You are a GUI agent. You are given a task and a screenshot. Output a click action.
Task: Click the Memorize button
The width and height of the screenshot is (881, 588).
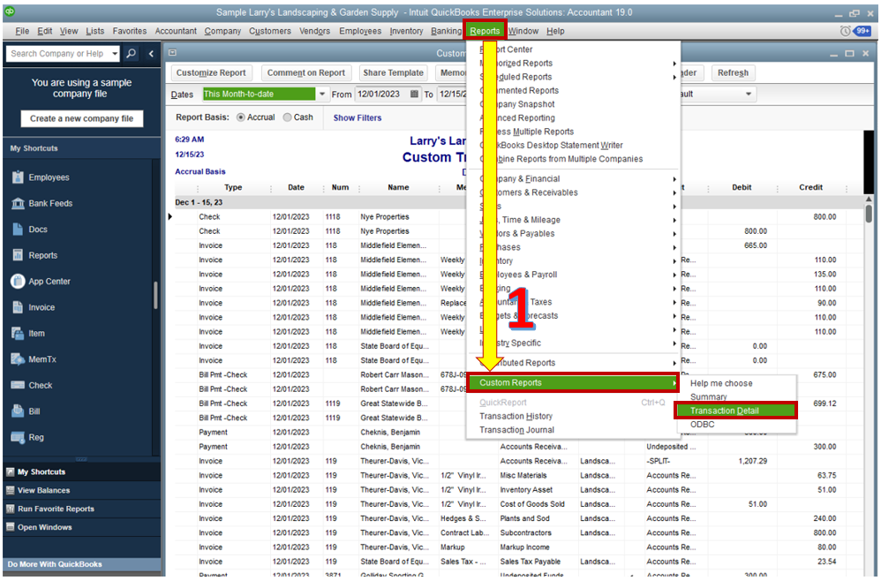tap(450, 72)
